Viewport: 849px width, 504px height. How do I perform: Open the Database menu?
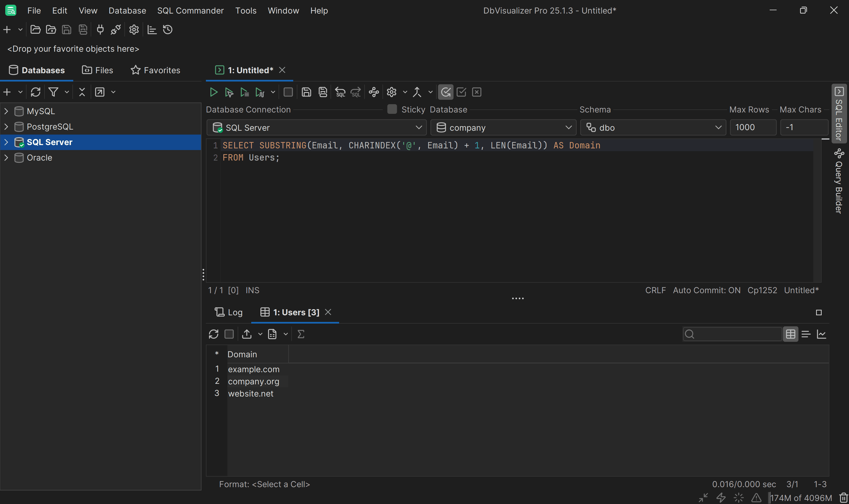[x=127, y=11]
